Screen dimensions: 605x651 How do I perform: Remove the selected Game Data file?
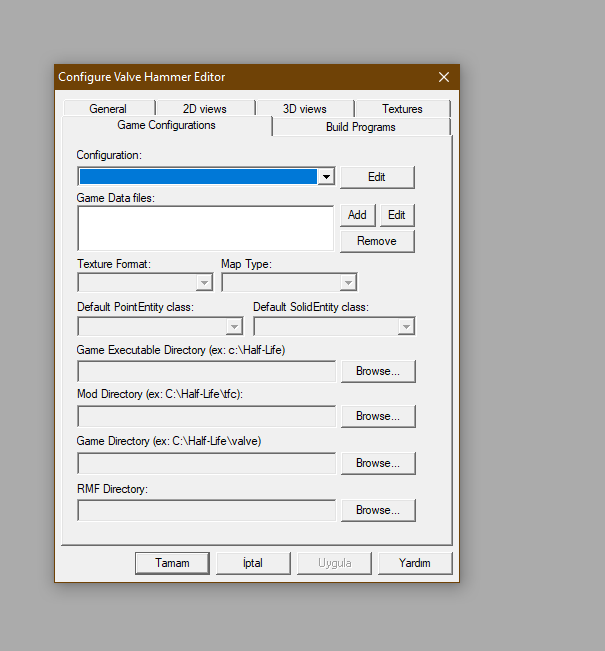point(377,241)
